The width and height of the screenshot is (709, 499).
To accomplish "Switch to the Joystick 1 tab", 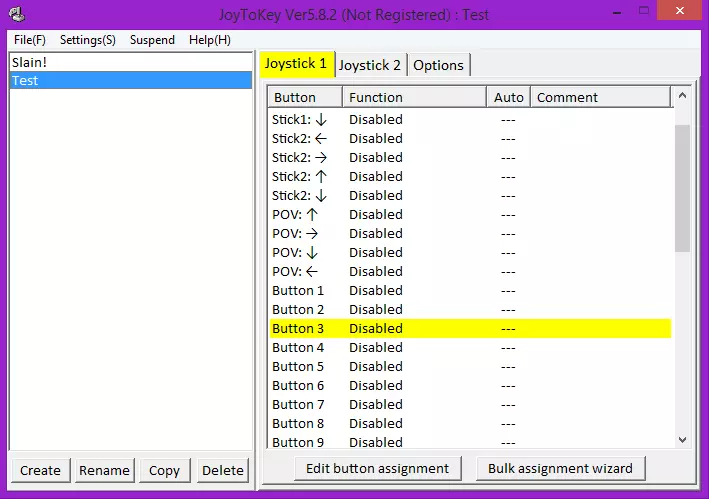I will pos(296,64).
